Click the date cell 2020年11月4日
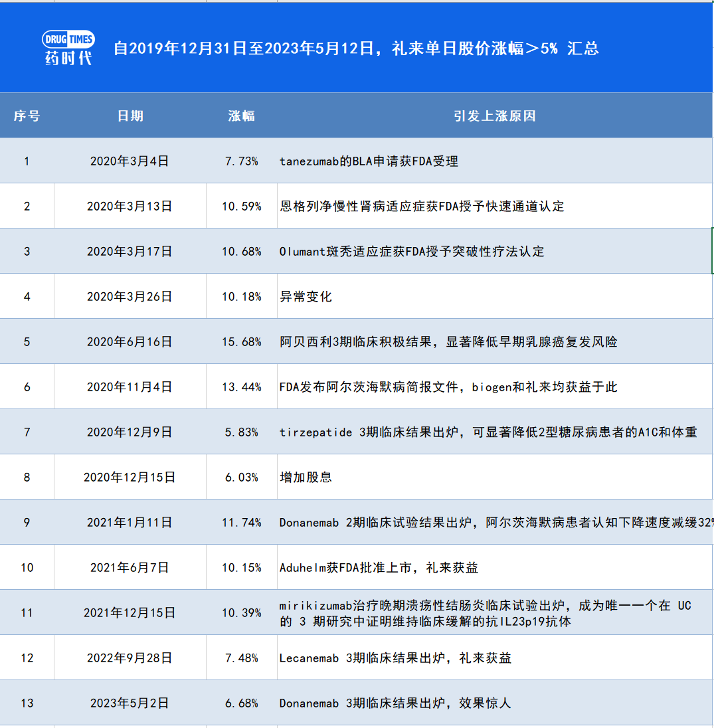Viewport: 714px width, 728px height. coord(130,387)
